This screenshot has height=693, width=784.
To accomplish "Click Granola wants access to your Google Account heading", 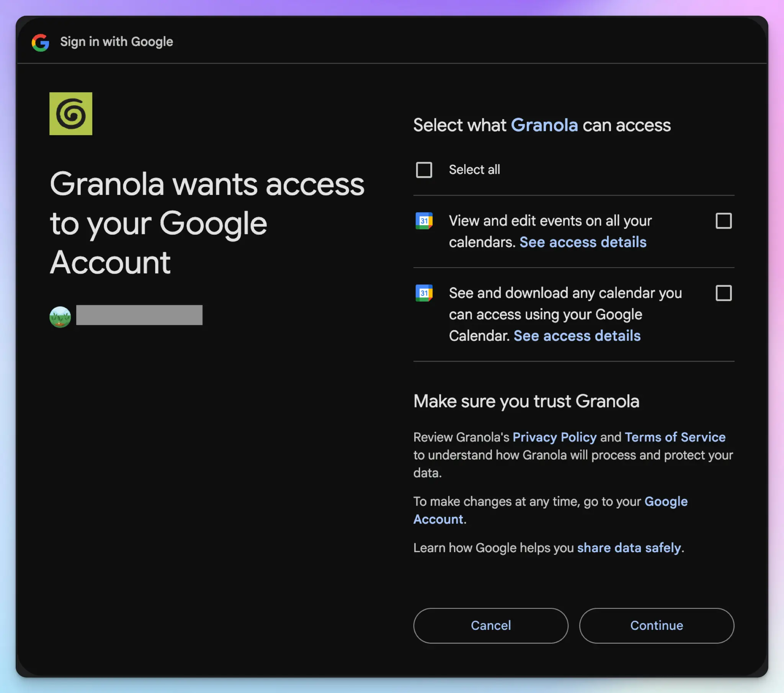I will (x=207, y=223).
